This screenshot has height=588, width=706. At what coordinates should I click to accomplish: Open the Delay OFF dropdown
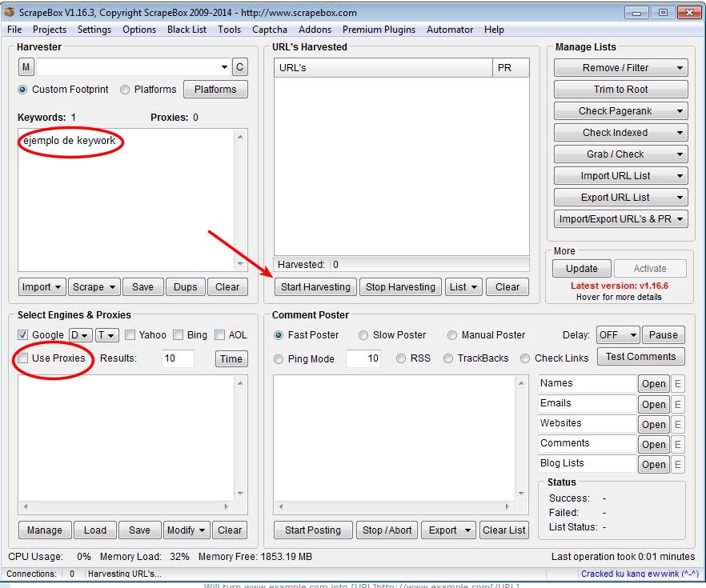[x=618, y=334]
